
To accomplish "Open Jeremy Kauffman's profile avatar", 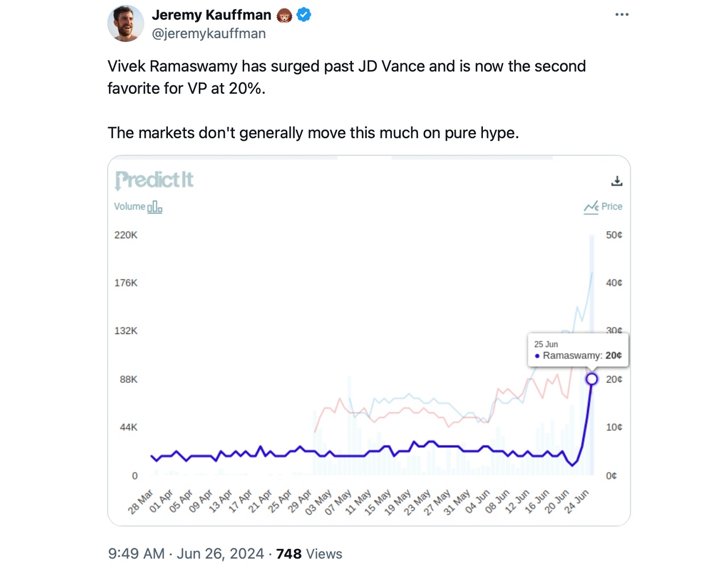I will (x=126, y=23).
